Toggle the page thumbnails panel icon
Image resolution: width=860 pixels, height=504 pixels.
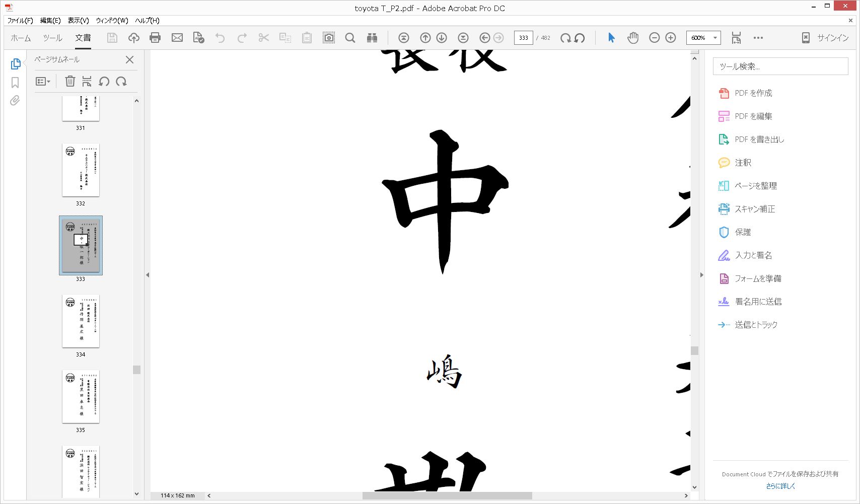tap(16, 64)
